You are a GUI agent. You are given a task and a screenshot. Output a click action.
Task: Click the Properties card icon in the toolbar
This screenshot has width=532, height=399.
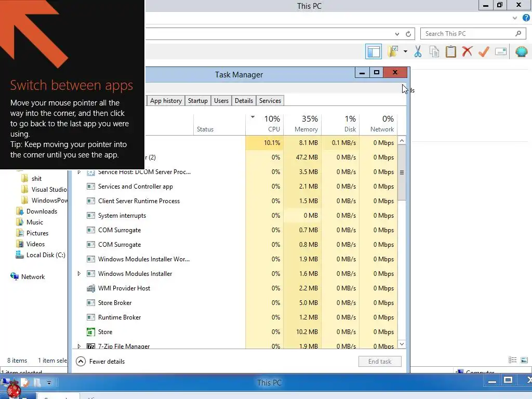pyautogui.click(x=501, y=51)
